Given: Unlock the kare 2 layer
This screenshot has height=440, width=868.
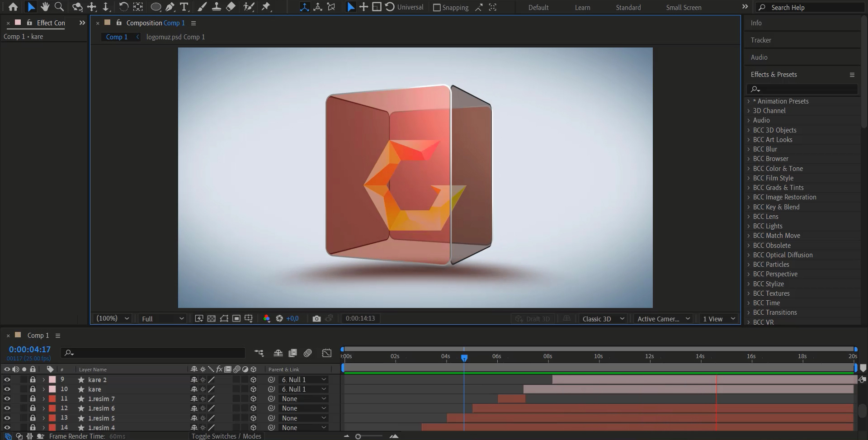Looking at the screenshot, I should 33,380.
